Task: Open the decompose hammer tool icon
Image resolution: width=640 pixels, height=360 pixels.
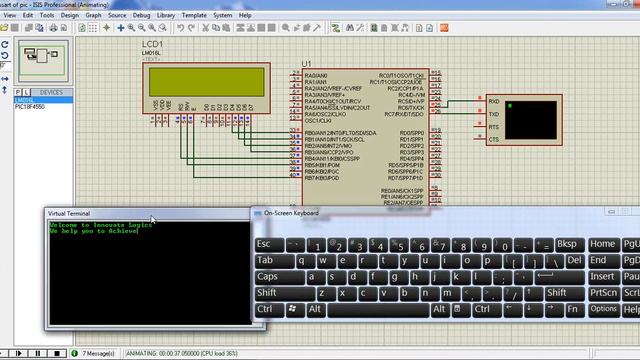Action: pos(317,28)
